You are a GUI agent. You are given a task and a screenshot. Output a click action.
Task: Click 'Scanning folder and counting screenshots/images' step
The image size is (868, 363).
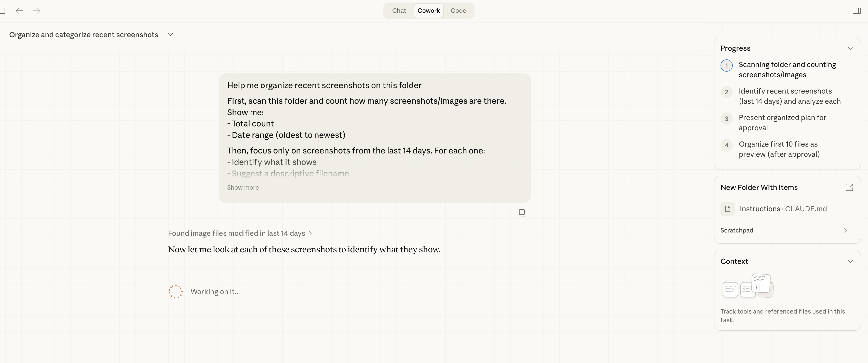[787, 70]
